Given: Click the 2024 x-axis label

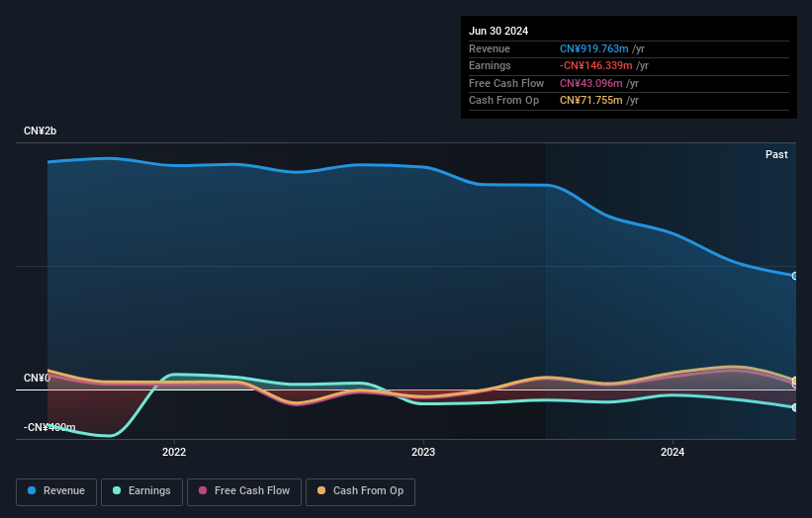Looking at the screenshot, I should tap(673, 453).
